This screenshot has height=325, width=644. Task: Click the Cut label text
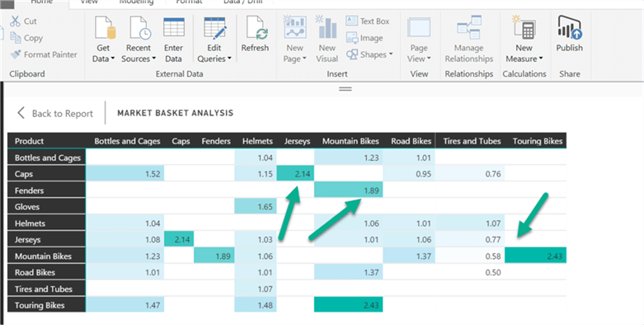[x=31, y=21]
